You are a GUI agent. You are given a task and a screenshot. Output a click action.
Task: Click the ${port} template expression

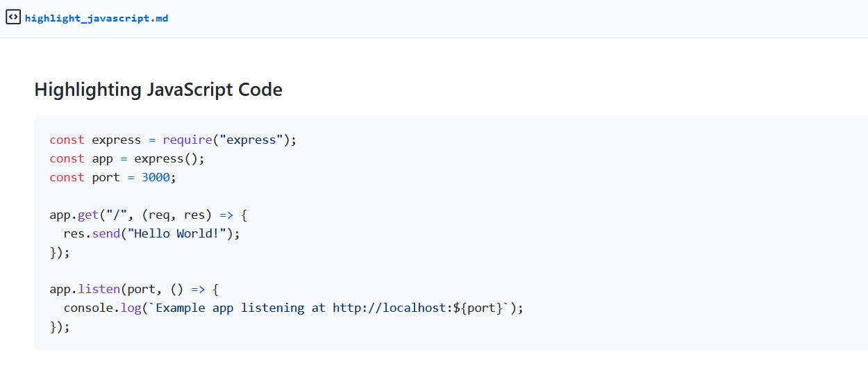pos(481,308)
